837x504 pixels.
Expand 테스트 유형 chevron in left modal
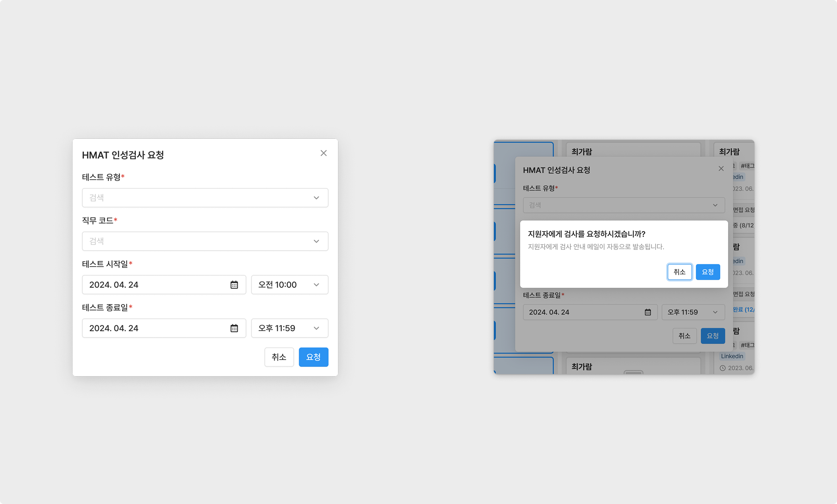pyautogui.click(x=316, y=198)
